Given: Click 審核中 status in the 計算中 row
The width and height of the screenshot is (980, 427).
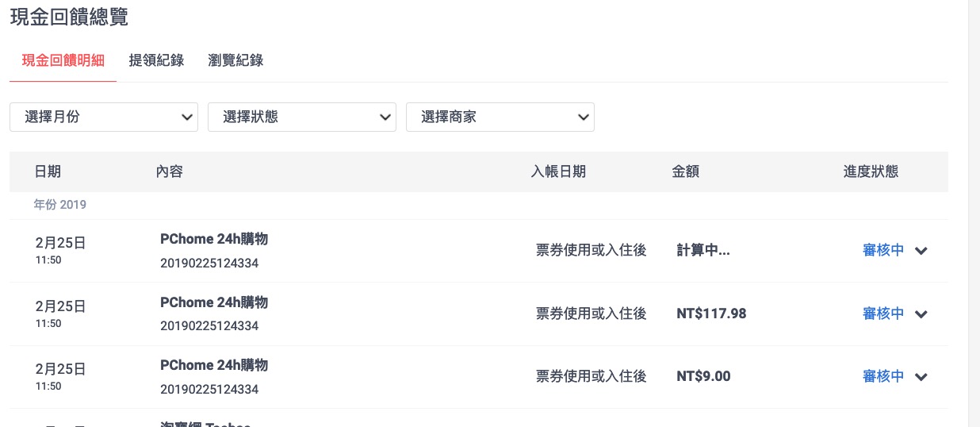Looking at the screenshot, I should 883,251.
